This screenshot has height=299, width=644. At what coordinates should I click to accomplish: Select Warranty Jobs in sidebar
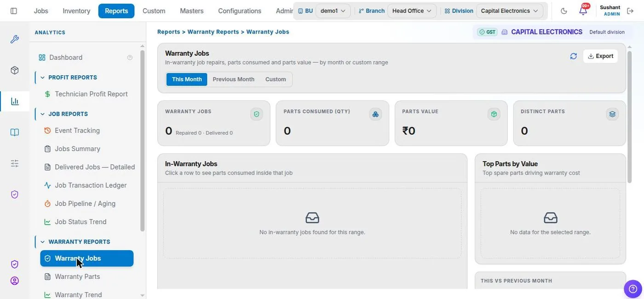[x=86, y=259]
